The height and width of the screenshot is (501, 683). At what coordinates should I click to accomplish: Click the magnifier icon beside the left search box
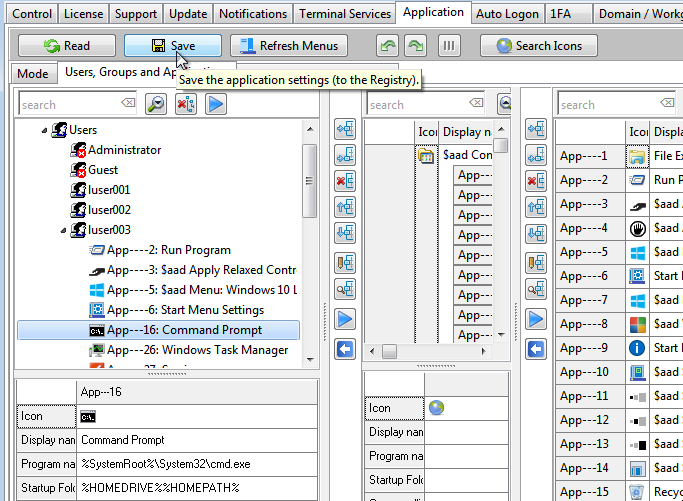click(156, 104)
